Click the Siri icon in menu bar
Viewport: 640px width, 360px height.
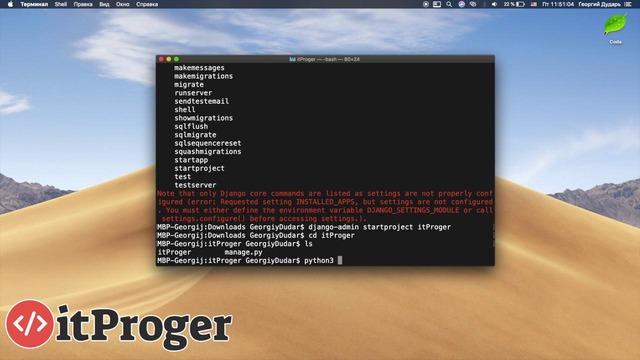tap(462, 4)
